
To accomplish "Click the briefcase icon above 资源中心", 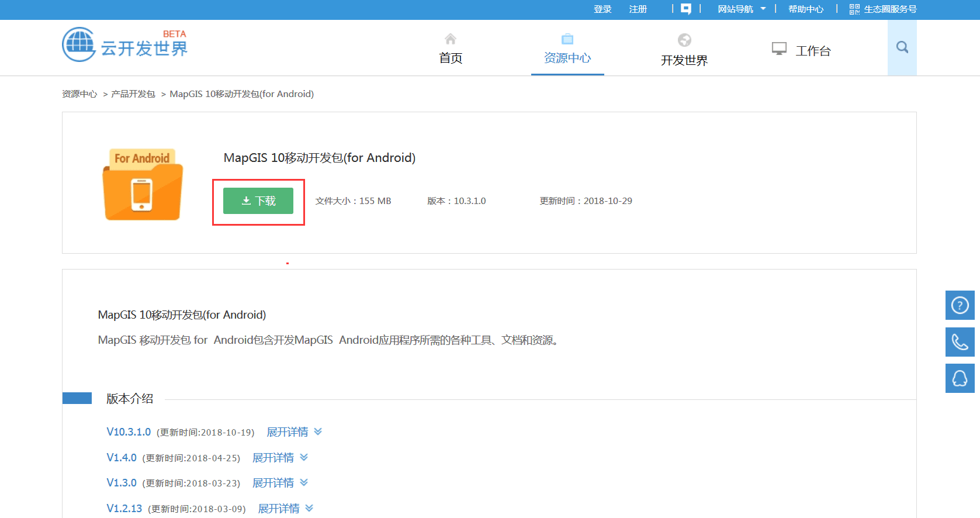I will (567, 39).
